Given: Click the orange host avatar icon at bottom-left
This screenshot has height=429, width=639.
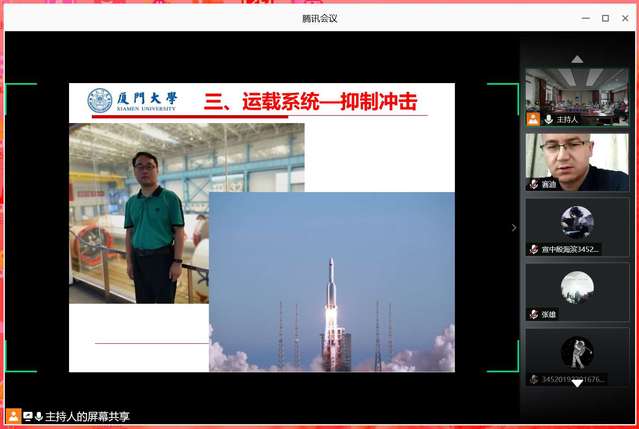Looking at the screenshot, I should click(13, 415).
